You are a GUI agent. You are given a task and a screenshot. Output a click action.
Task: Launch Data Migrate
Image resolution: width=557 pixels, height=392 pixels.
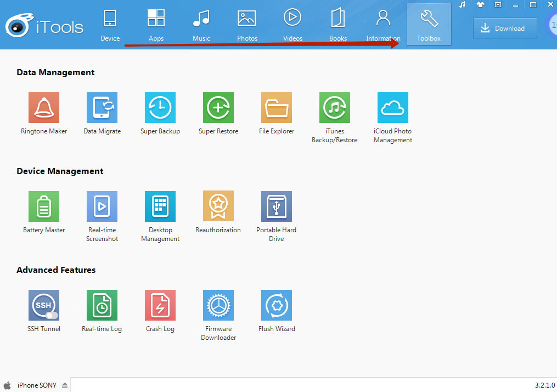tap(102, 108)
